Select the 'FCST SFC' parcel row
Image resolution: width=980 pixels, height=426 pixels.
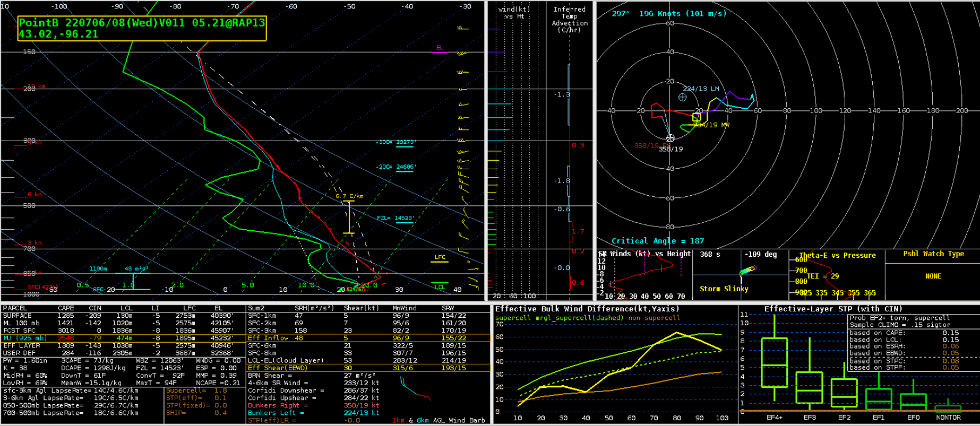[x=123, y=330]
